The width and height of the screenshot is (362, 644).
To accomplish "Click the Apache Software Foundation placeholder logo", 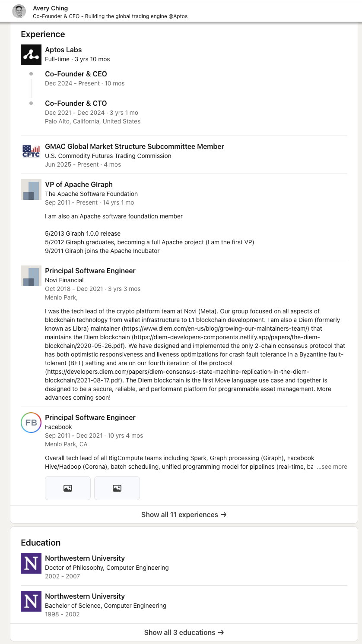I will pos(31,189).
